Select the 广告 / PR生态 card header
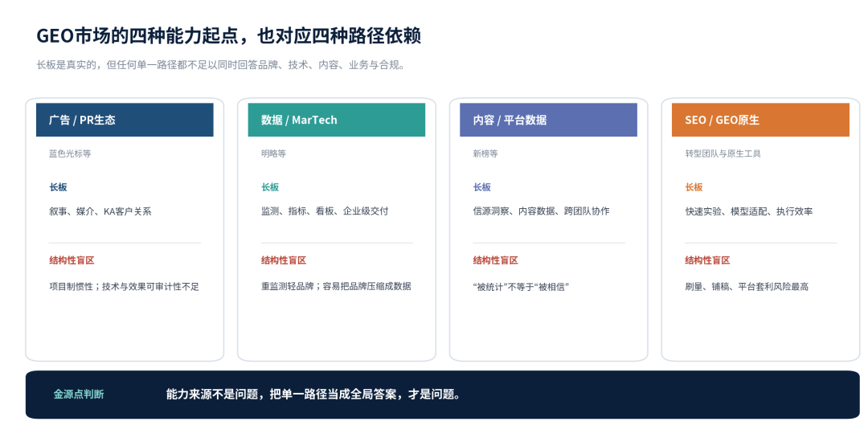The height and width of the screenshot is (446, 868). 125,120
